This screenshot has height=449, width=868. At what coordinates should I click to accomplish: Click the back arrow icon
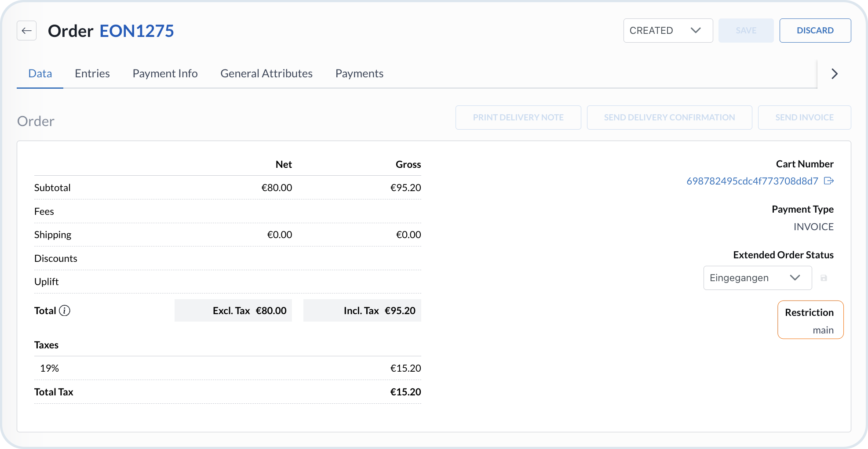(26, 31)
